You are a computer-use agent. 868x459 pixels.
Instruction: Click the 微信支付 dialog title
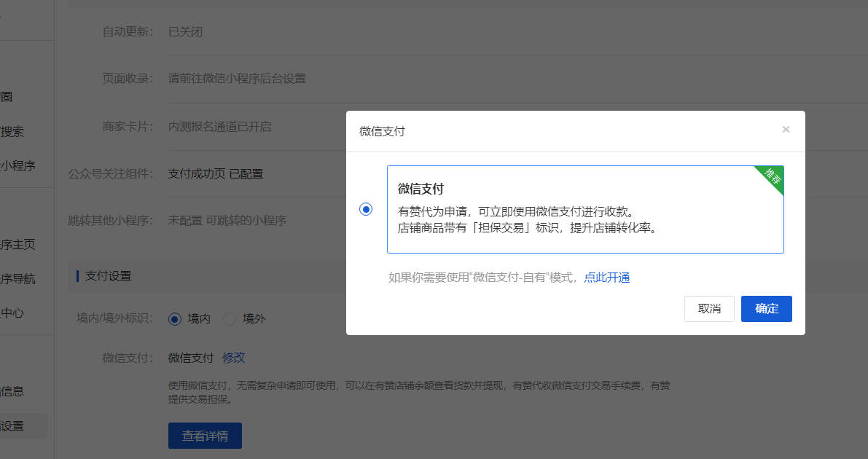(382, 131)
